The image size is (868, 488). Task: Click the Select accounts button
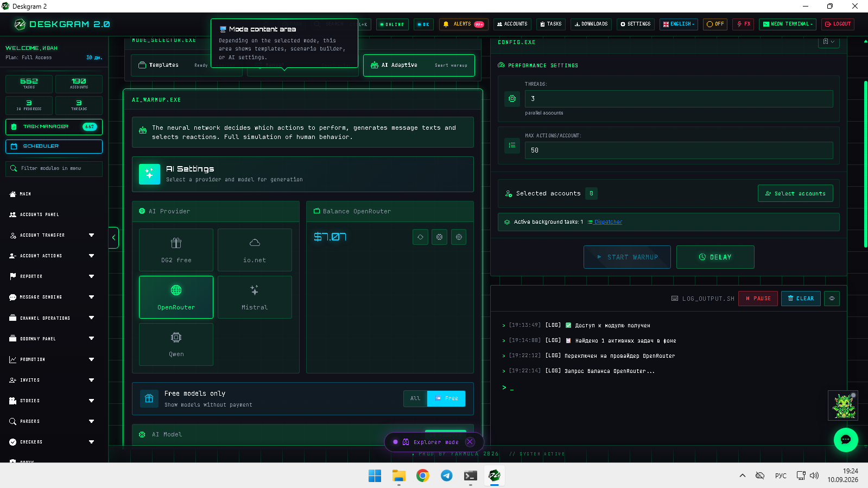795,193
